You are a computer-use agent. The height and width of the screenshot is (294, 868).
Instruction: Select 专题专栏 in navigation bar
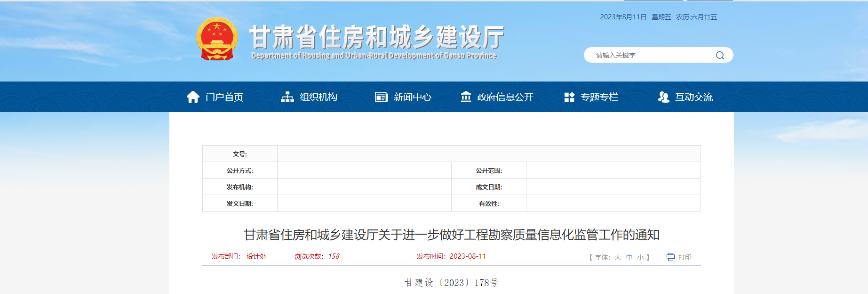click(x=599, y=97)
